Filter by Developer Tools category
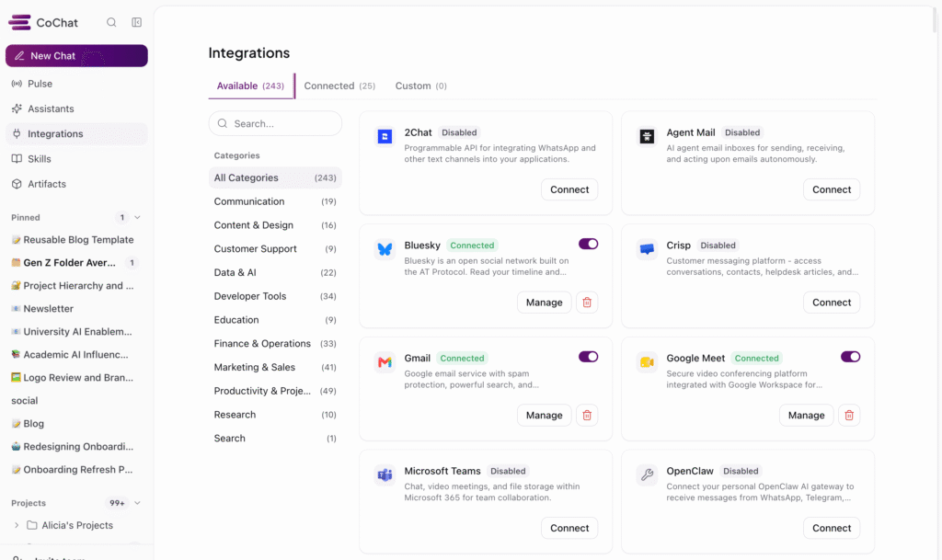942x560 pixels. (x=275, y=296)
